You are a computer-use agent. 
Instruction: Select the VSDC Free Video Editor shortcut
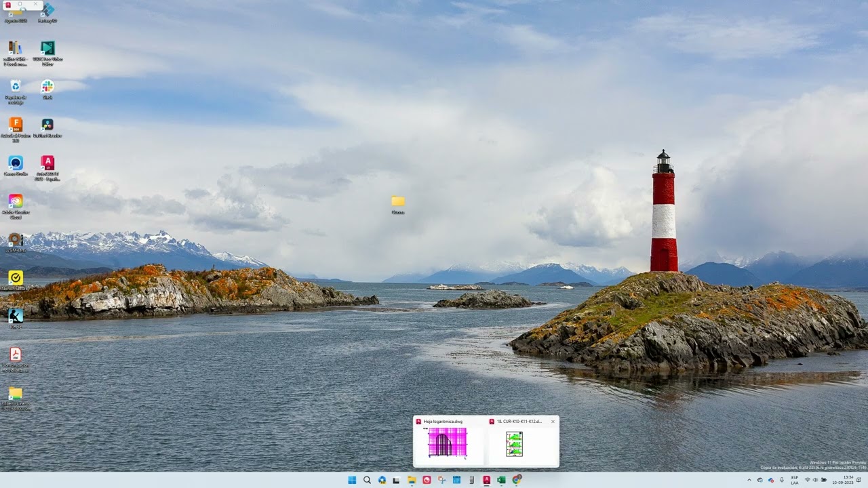point(47,54)
